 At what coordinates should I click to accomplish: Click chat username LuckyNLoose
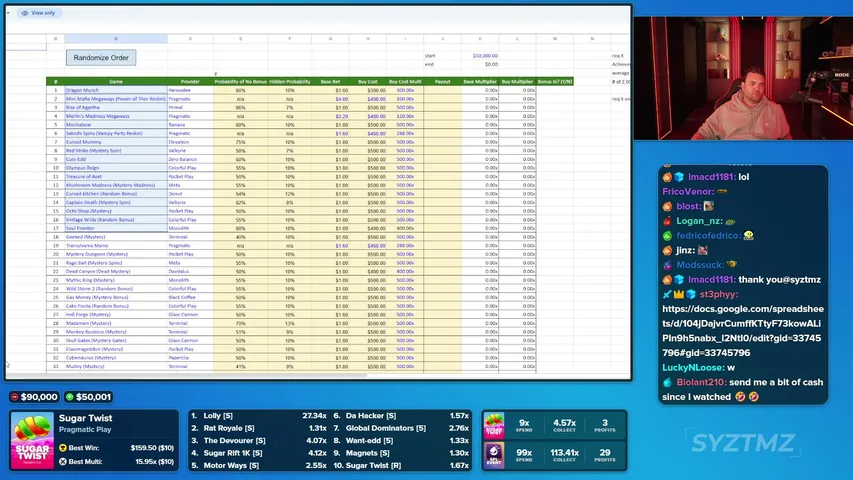(x=693, y=368)
